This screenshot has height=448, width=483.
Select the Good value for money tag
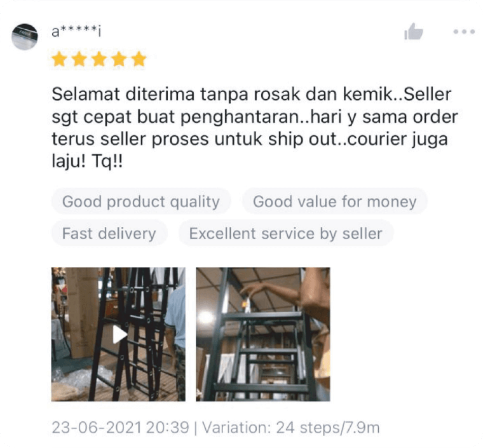(x=334, y=201)
